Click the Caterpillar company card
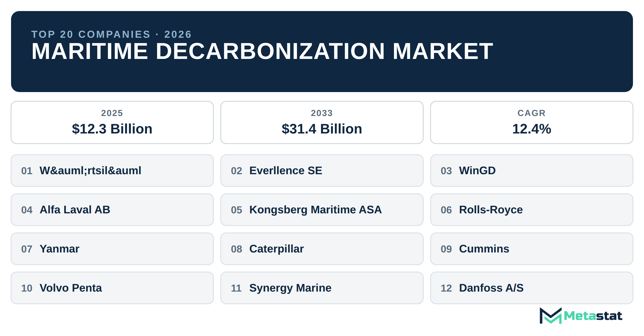 322,249
